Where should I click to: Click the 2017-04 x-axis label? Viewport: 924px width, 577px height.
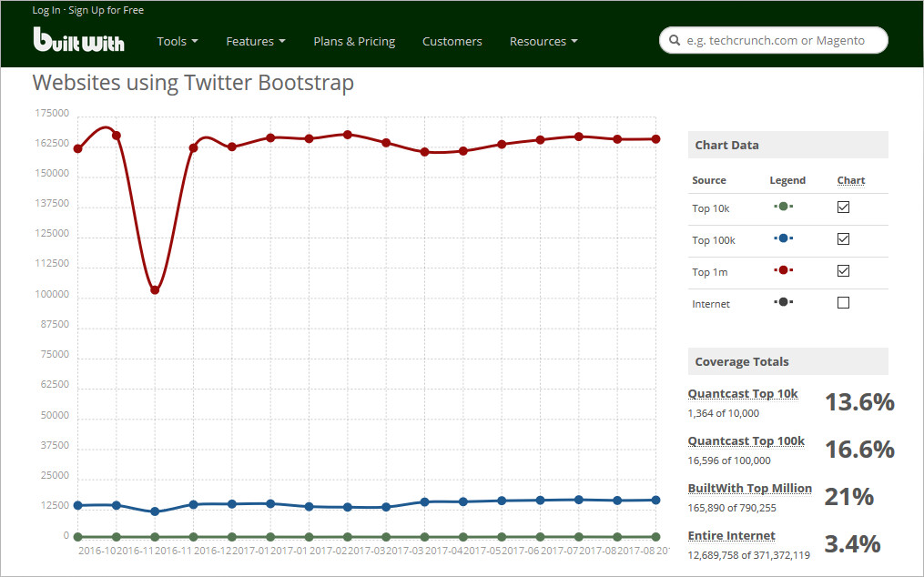point(444,551)
